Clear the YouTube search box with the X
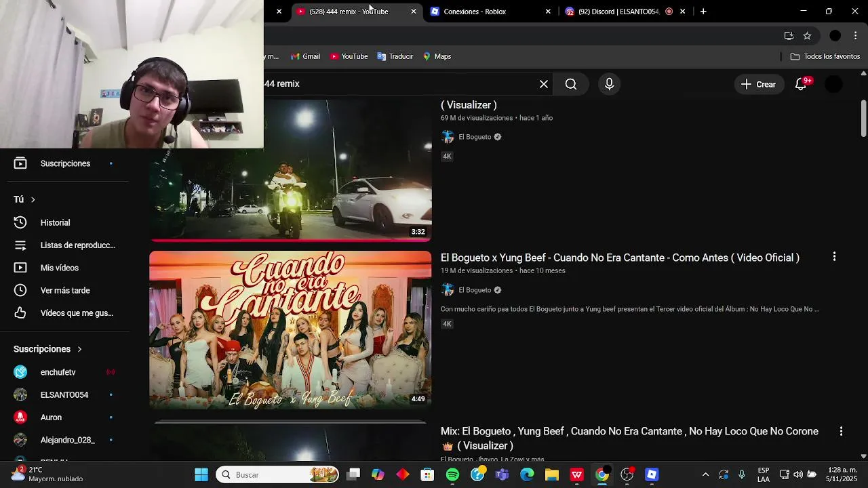Screen dimensions: 868x488 tap(544, 84)
